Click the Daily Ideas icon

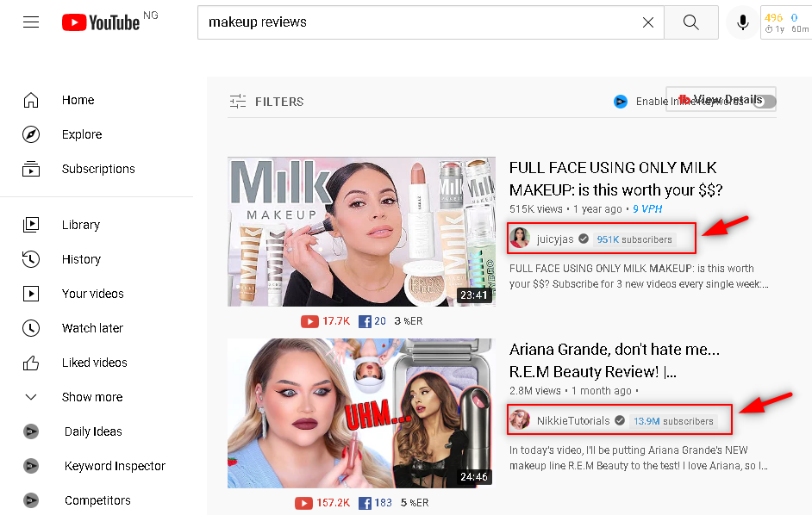(x=31, y=431)
